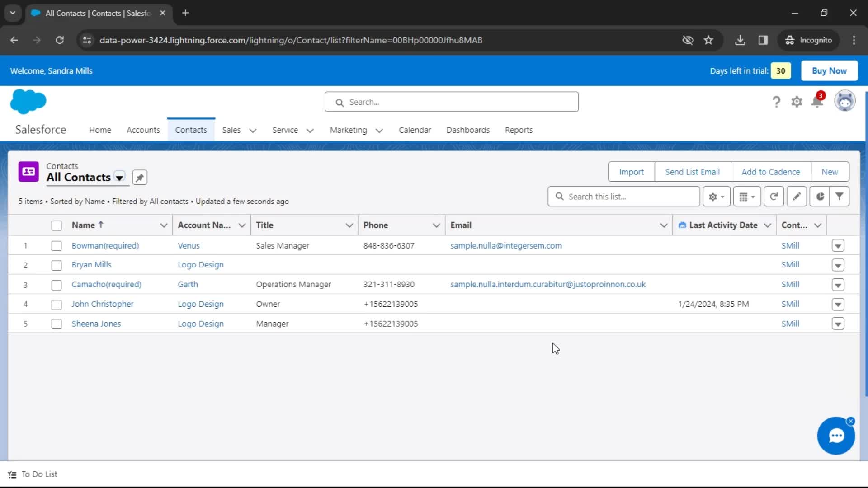Bookmark this page with star icon

coord(708,40)
